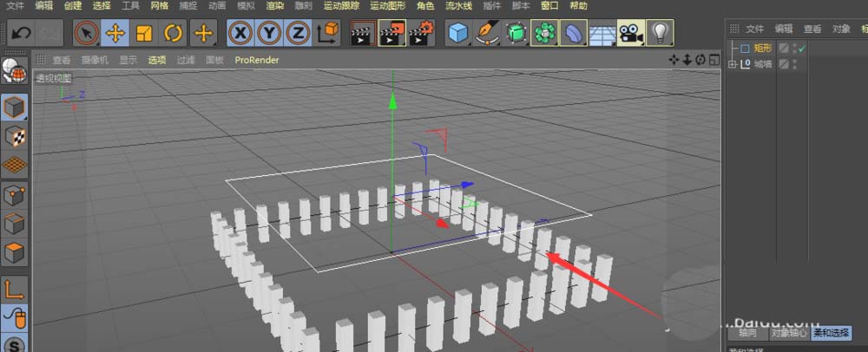The height and width of the screenshot is (352, 868).
Task: Open the Floor environment palette
Action: [602, 34]
